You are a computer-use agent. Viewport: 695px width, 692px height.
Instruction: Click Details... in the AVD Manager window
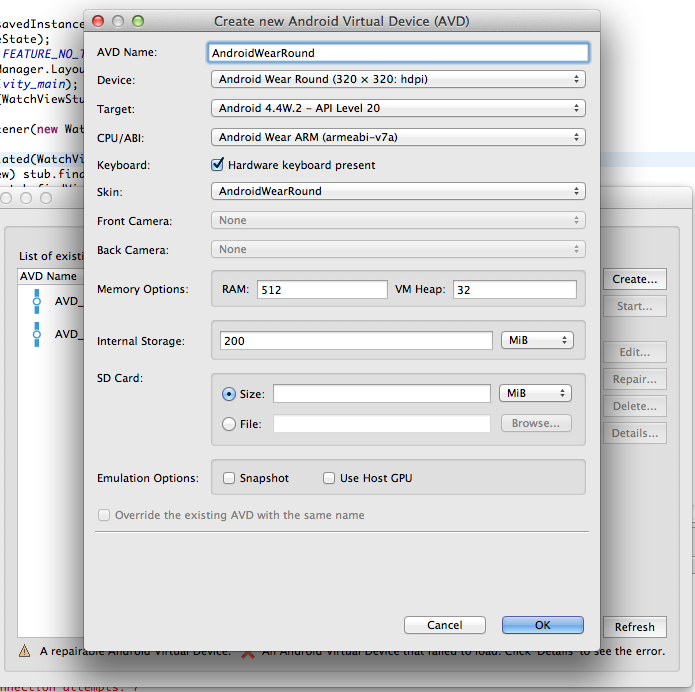pos(634,433)
